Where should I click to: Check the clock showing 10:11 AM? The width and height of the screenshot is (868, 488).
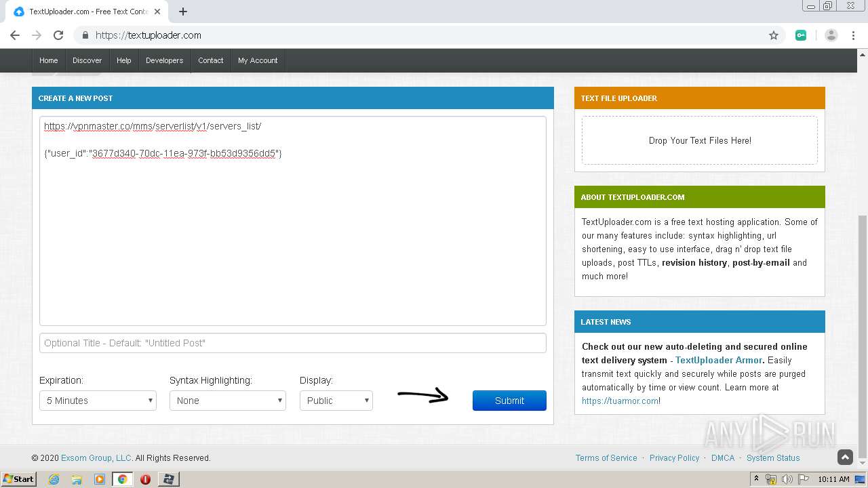pos(833,479)
